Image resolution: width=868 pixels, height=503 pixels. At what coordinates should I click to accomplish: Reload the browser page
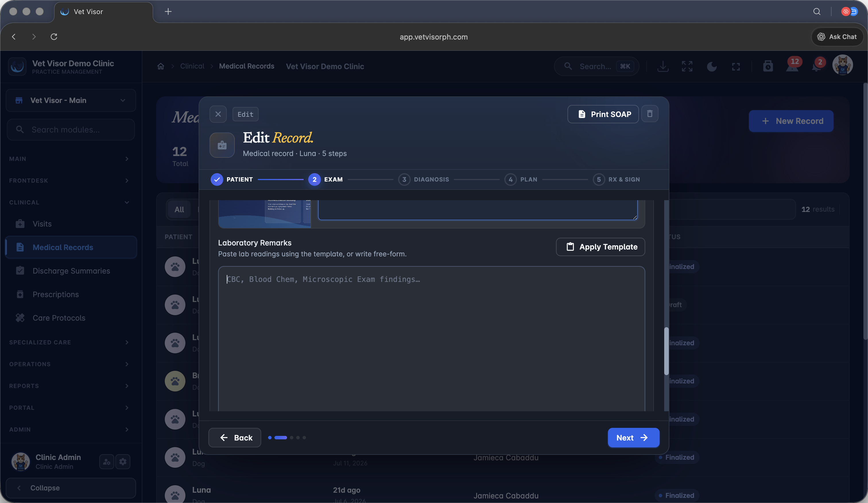54,36
